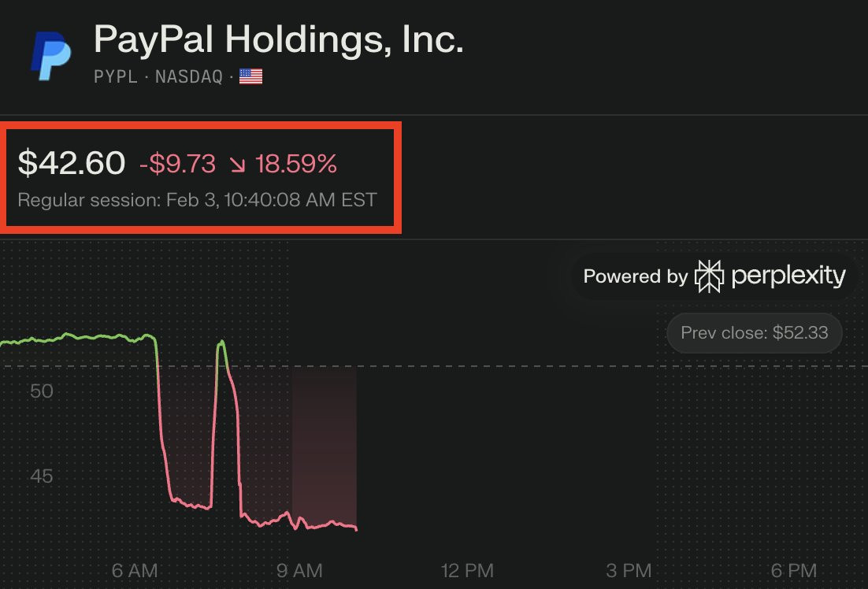The image size is (868, 589).
Task: Click the regular session timestamp text
Action: [x=197, y=199]
